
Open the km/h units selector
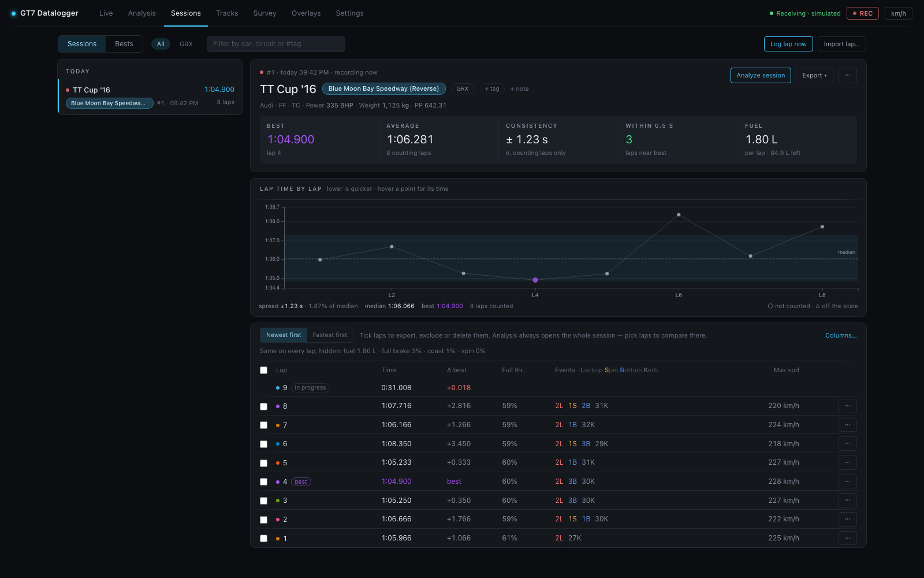[899, 13]
